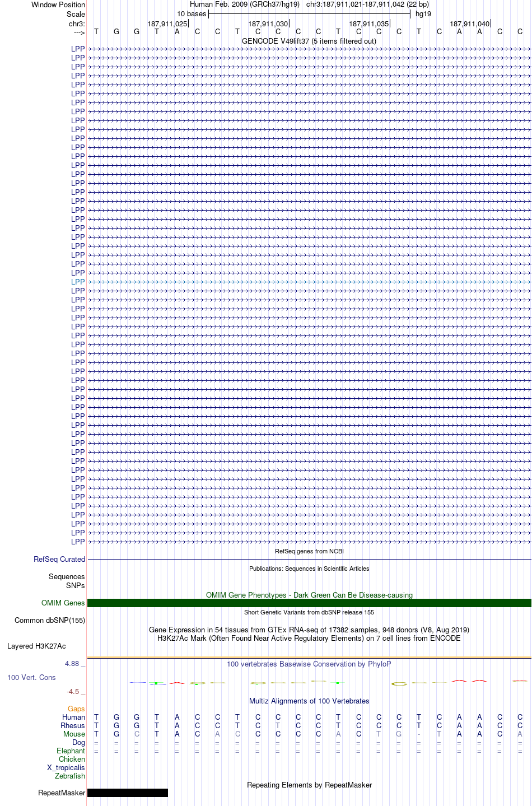
Task: Click the Dog alignment row label
Action: point(78,742)
